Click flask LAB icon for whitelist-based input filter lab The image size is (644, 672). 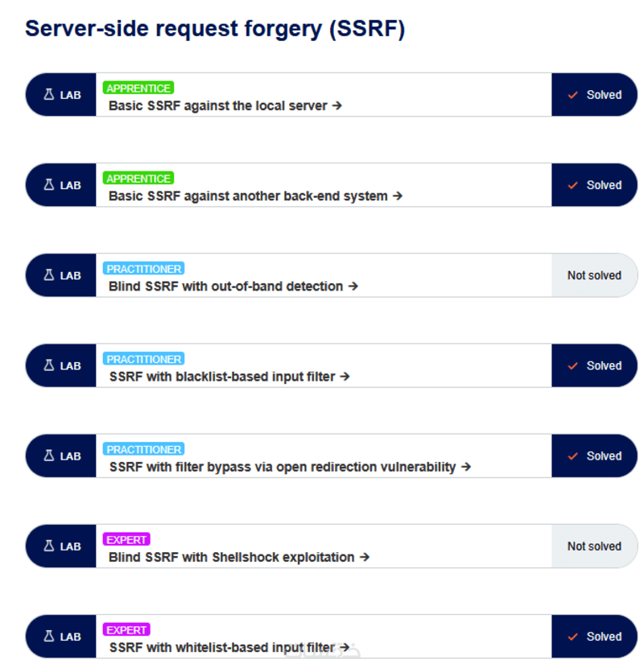48,637
